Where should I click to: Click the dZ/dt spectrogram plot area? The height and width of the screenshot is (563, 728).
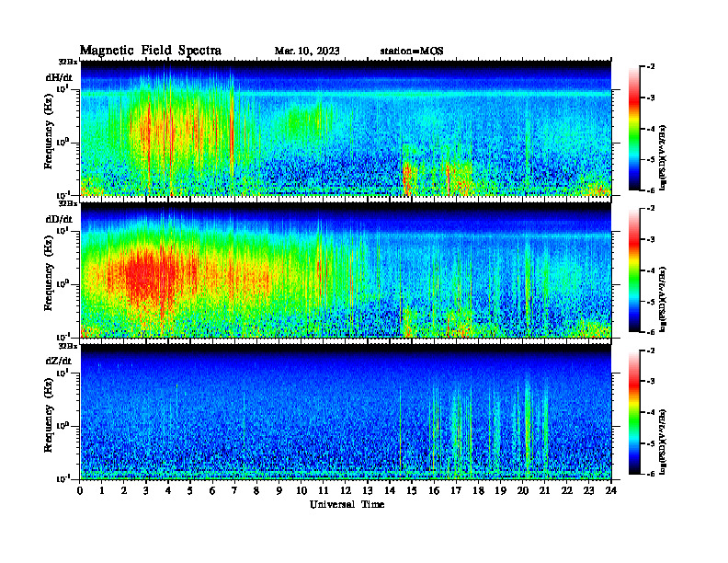click(346, 412)
